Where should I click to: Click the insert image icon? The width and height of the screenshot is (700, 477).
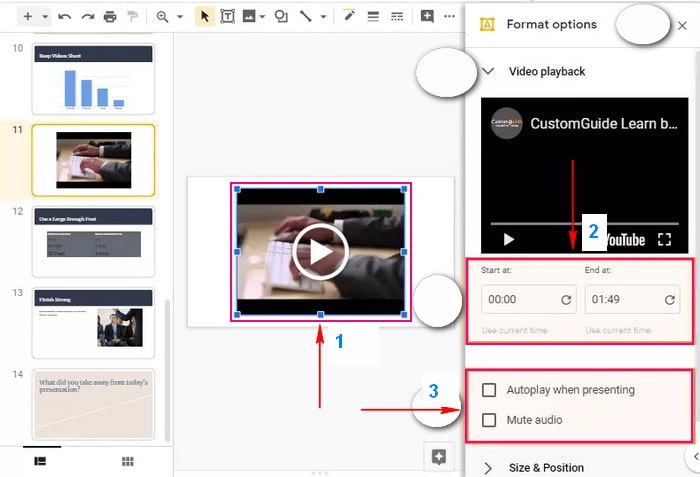249,17
